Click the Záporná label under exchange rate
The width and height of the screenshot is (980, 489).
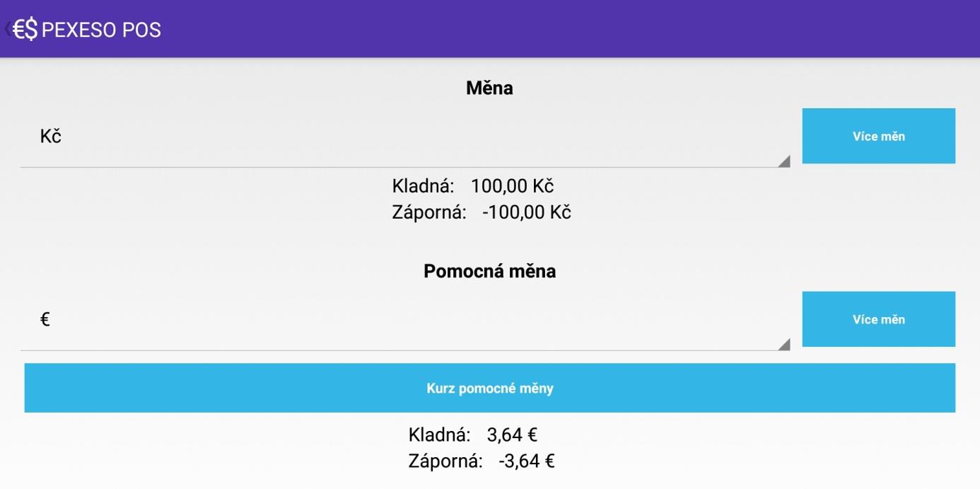pyautogui.click(x=445, y=462)
